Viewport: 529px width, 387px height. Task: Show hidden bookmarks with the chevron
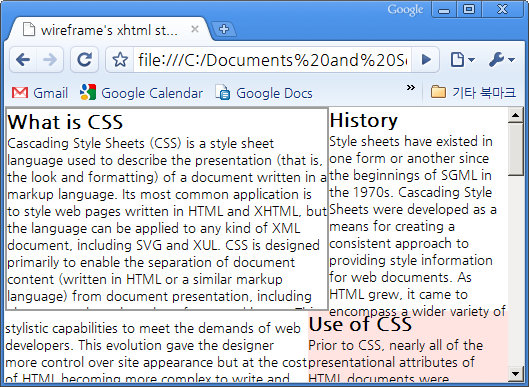click(410, 88)
